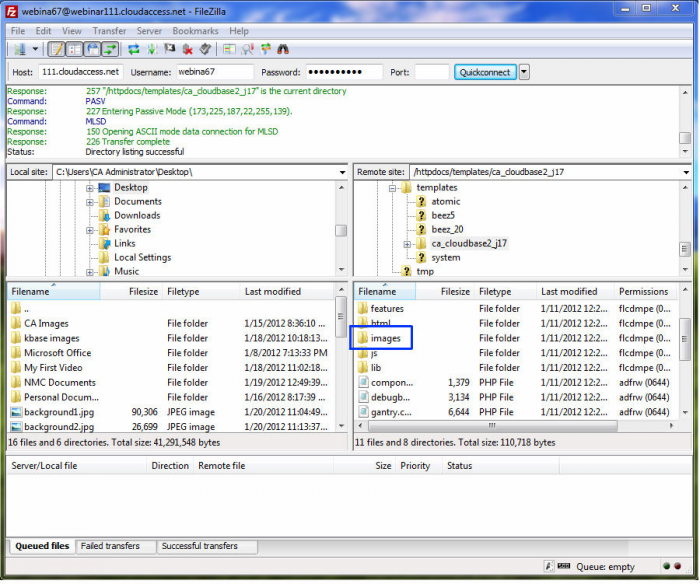
Task: Expand the Documents folder in local tree
Action: click(x=90, y=202)
